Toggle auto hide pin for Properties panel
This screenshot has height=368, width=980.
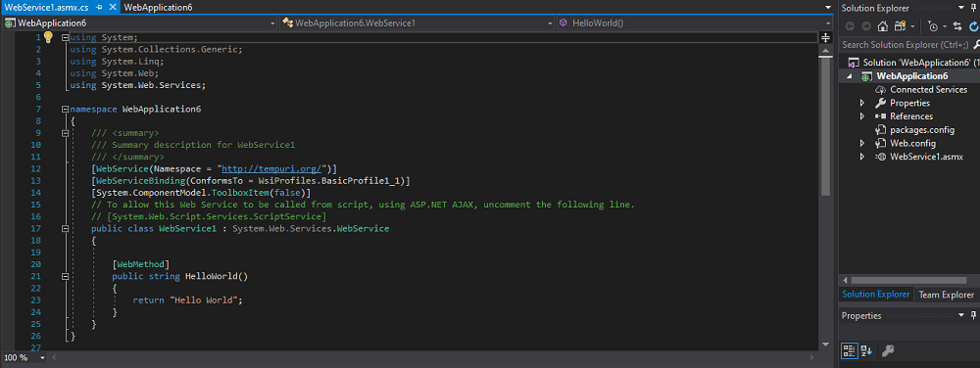click(x=973, y=315)
